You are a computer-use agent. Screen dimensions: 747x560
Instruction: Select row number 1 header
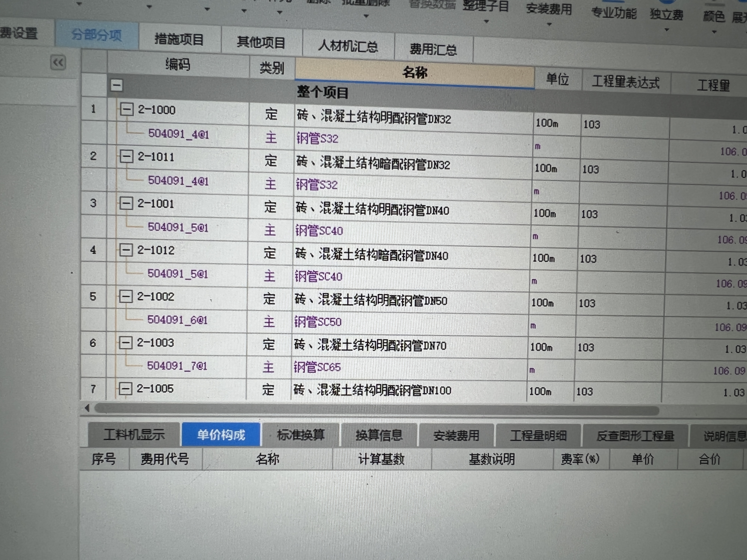click(94, 109)
